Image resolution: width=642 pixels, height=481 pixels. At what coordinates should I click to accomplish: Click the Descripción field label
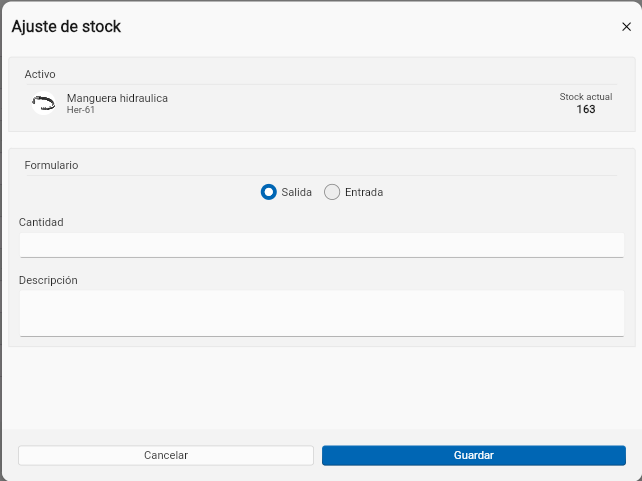48,280
